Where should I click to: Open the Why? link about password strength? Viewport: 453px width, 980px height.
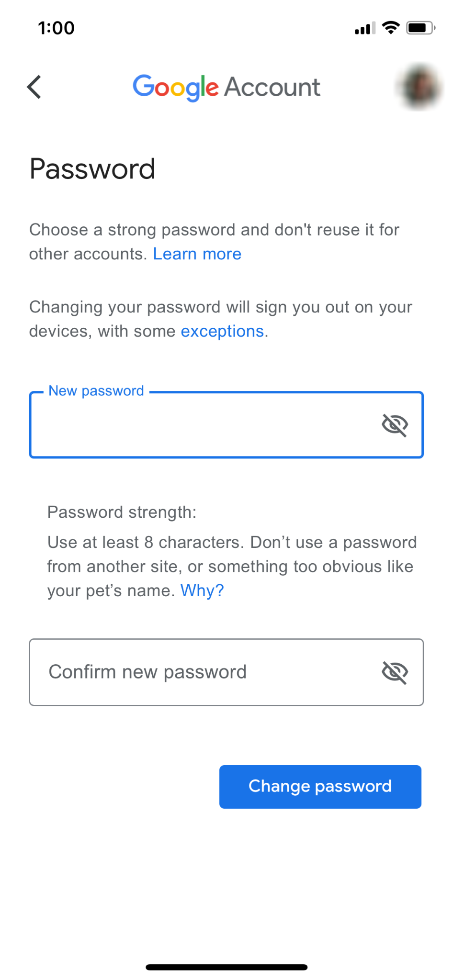tap(202, 590)
